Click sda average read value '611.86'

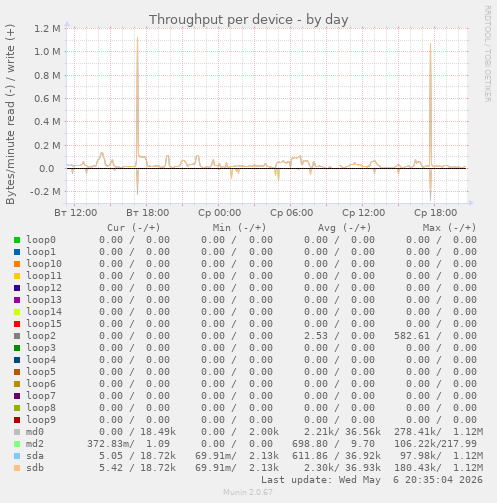[x=310, y=456]
